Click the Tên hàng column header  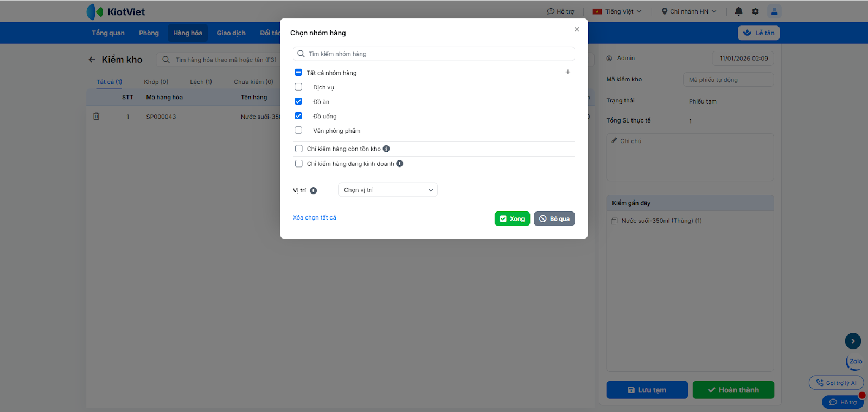(x=254, y=98)
